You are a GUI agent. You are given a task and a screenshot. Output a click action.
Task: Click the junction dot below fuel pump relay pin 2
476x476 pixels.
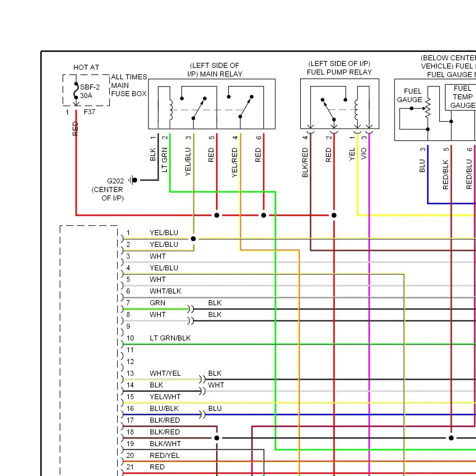[x=334, y=215]
